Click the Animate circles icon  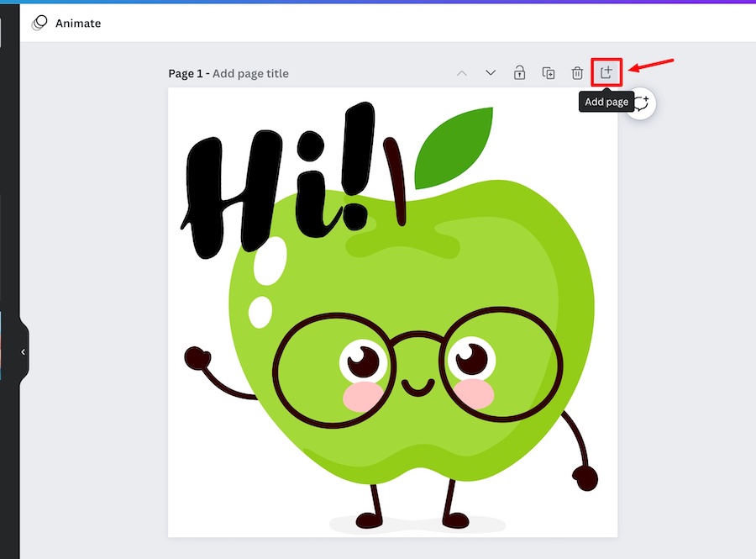pyautogui.click(x=39, y=23)
